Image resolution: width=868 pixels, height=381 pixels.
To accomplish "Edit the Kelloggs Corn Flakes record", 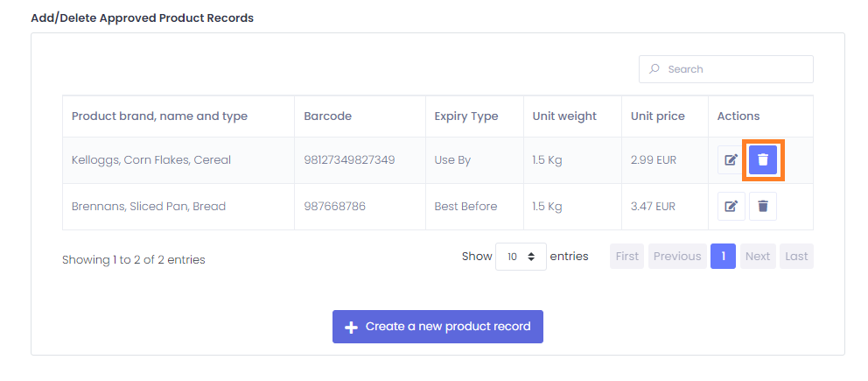I will click(731, 160).
